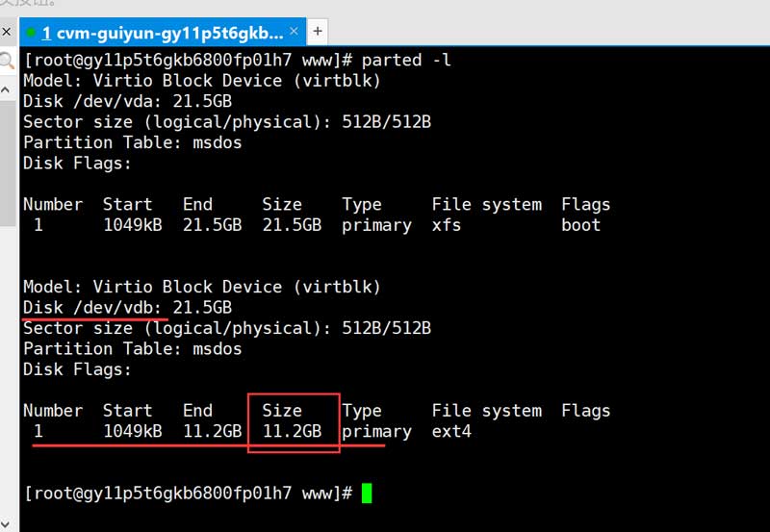
Task: Click the magnifier search icon in left sidebar
Action: pyautogui.click(x=8, y=62)
